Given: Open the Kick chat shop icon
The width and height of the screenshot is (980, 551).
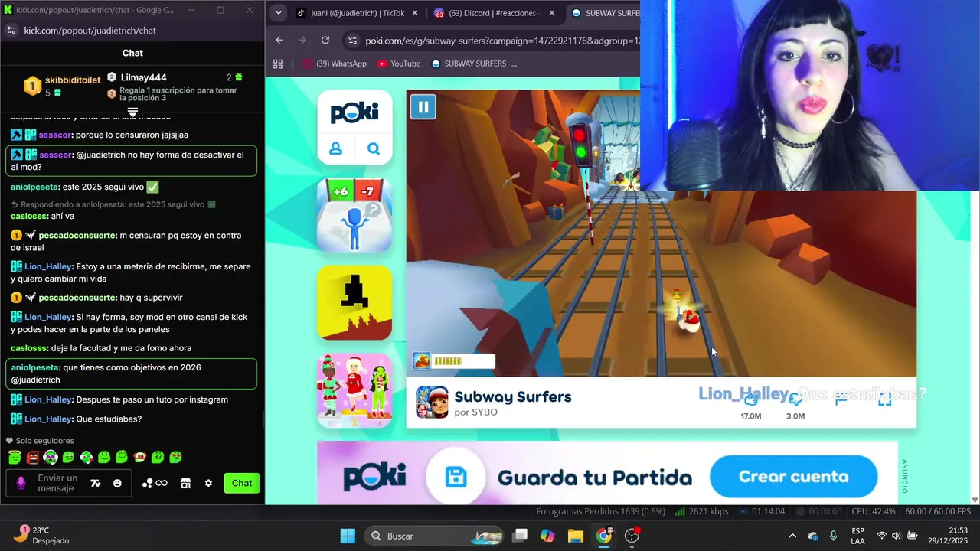Looking at the screenshot, I should pyautogui.click(x=185, y=483).
